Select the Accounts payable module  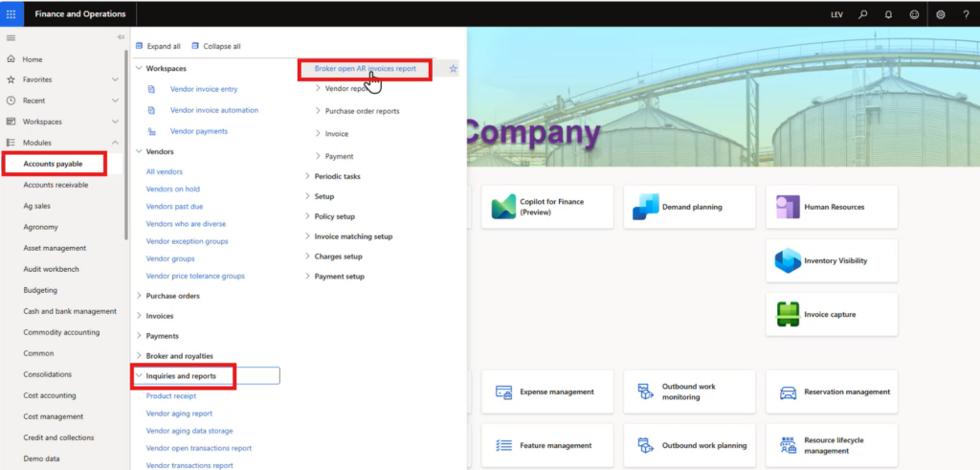tap(54, 164)
